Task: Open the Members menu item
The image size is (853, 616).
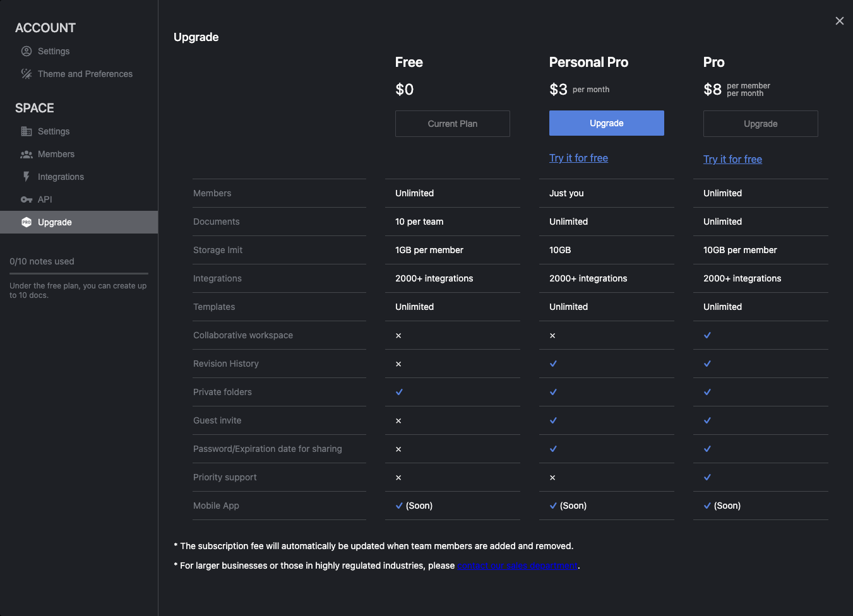Action: [56, 154]
